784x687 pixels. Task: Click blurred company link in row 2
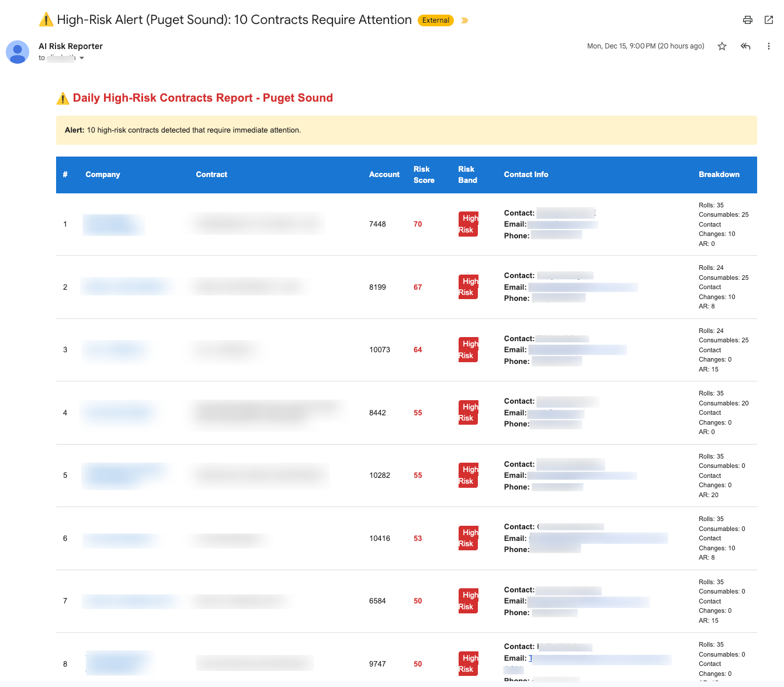(x=125, y=287)
